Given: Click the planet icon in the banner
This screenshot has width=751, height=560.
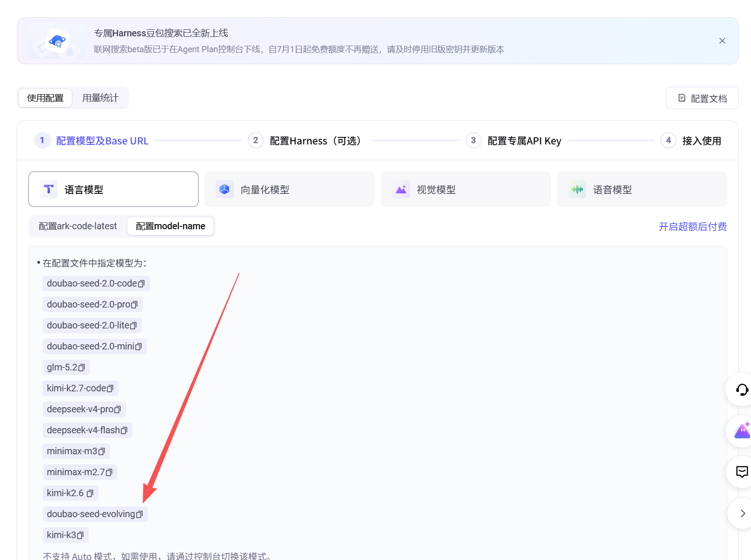Looking at the screenshot, I should tap(57, 41).
